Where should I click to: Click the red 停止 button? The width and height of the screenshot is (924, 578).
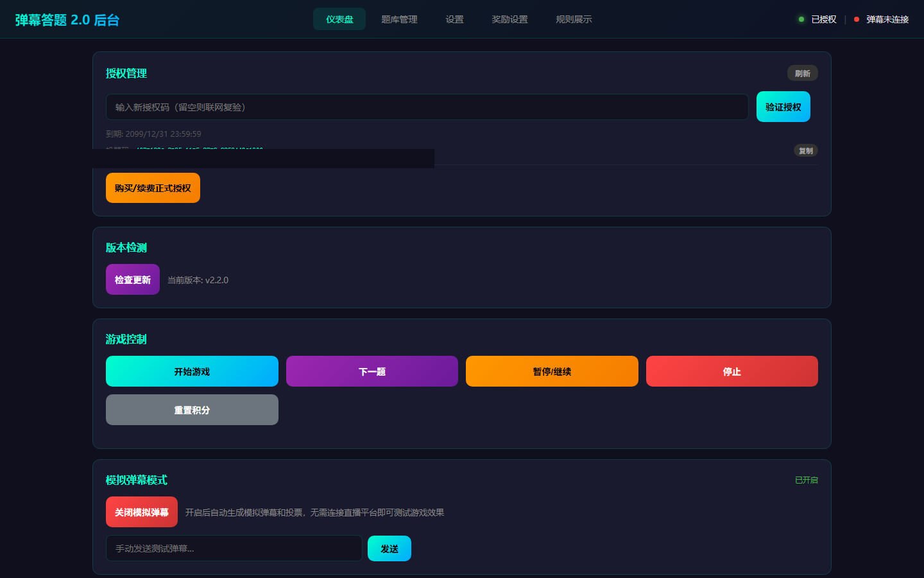point(732,371)
